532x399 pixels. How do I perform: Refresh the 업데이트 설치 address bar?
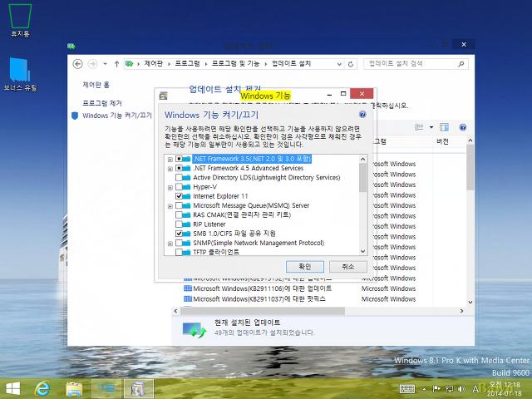(351, 64)
